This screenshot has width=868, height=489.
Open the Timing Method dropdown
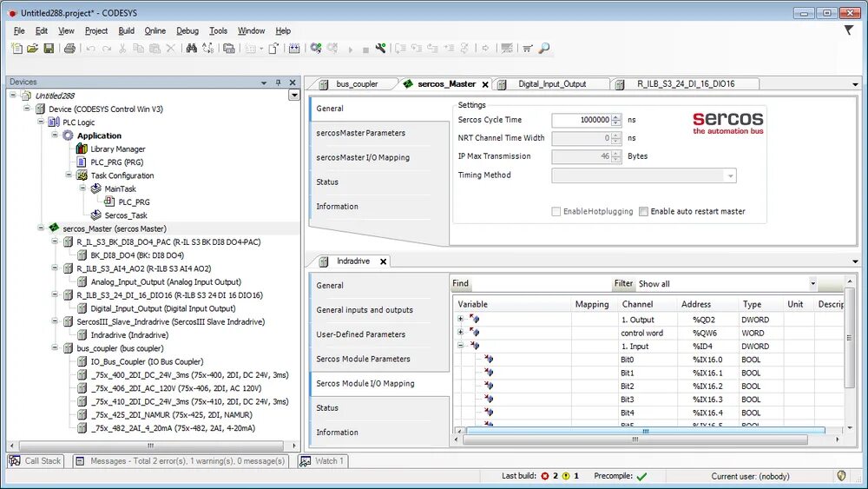coord(730,176)
